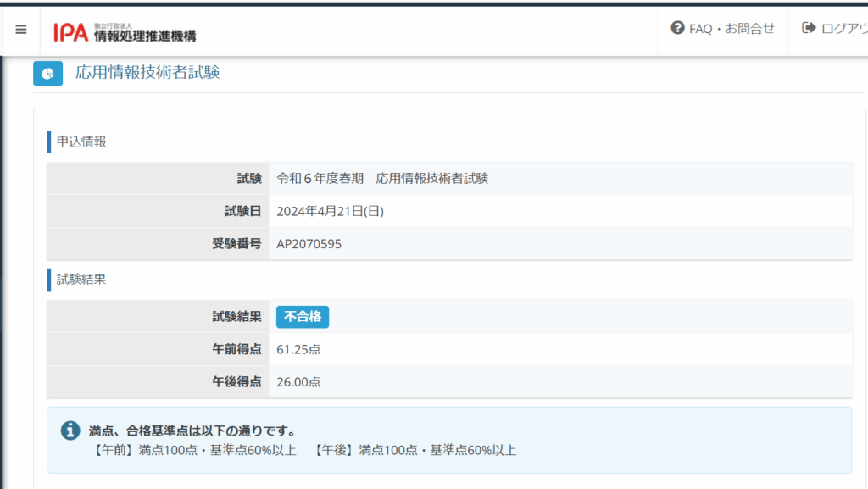The image size is (868, 489).
Task: Click the question mark icon beside FAQ
Action: pyautogui.click(x=677, y=28)
